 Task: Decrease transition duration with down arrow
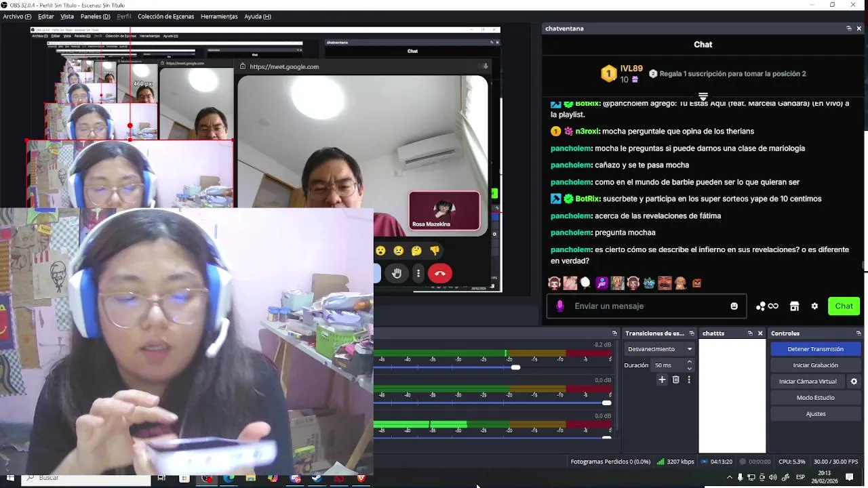click(x=690, y=369)
